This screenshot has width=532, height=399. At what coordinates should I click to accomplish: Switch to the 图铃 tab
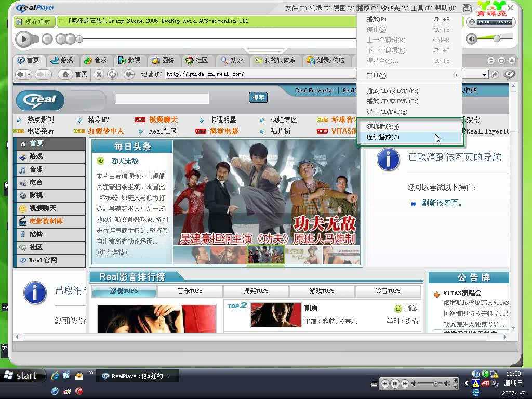click(x=163, y=60)
